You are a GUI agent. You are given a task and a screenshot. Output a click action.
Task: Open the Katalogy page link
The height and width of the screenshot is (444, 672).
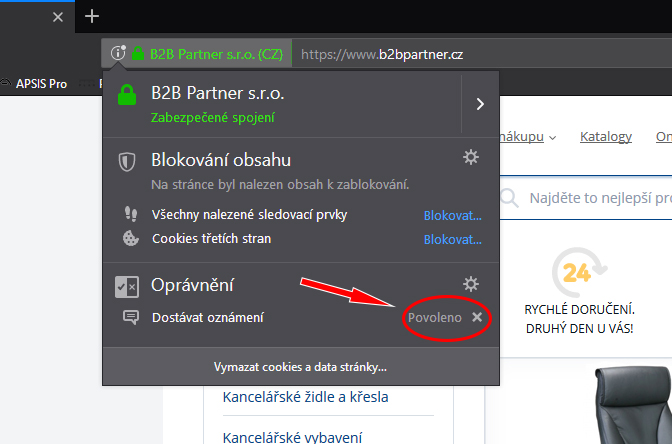(x=606, y=137)
